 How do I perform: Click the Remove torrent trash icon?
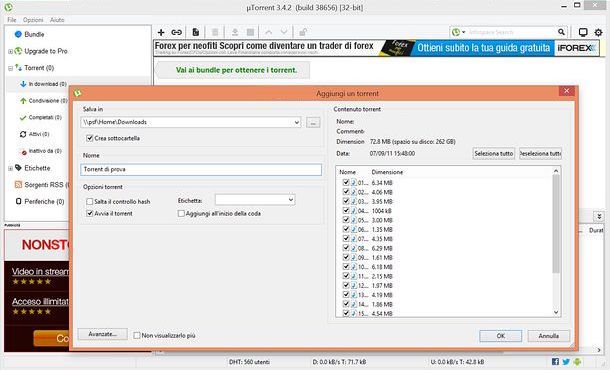[x=215, y=32]
